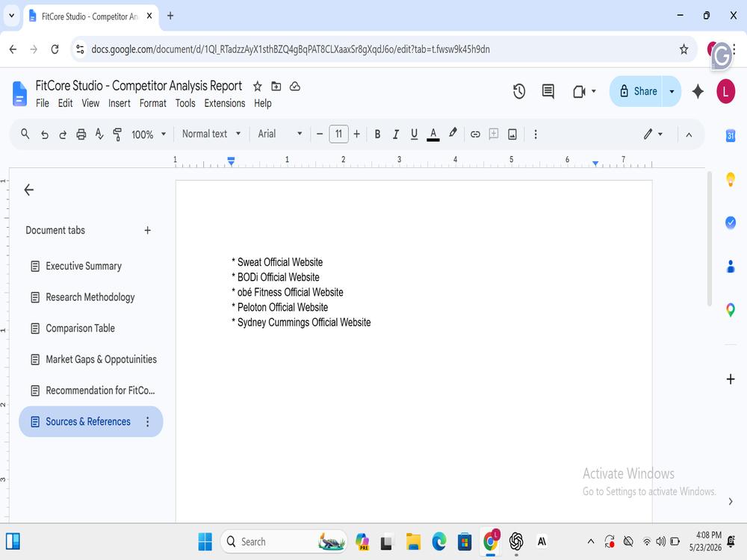Choose the text color
Image resolution: width=747 pixels, height=560 pixels.
click(x=433, y=134)
